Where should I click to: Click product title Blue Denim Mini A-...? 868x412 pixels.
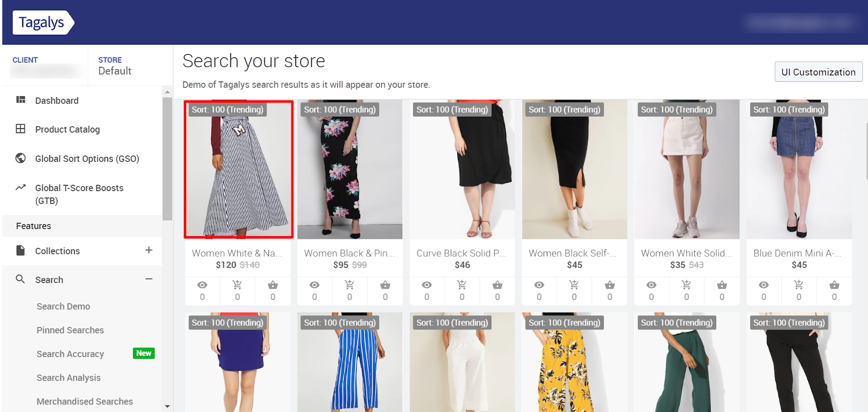(x=797, y=253)
